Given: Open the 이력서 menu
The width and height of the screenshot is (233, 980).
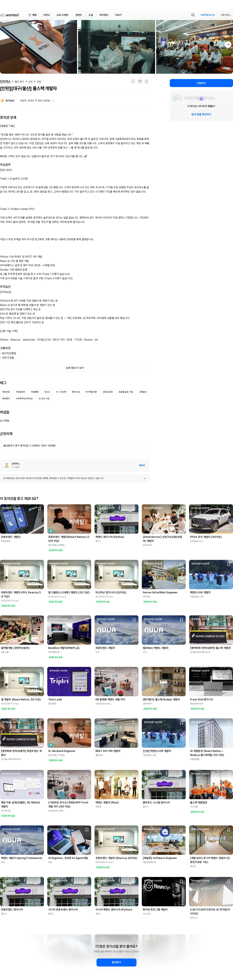Looking at the screenshot, I should pos(47,15).
